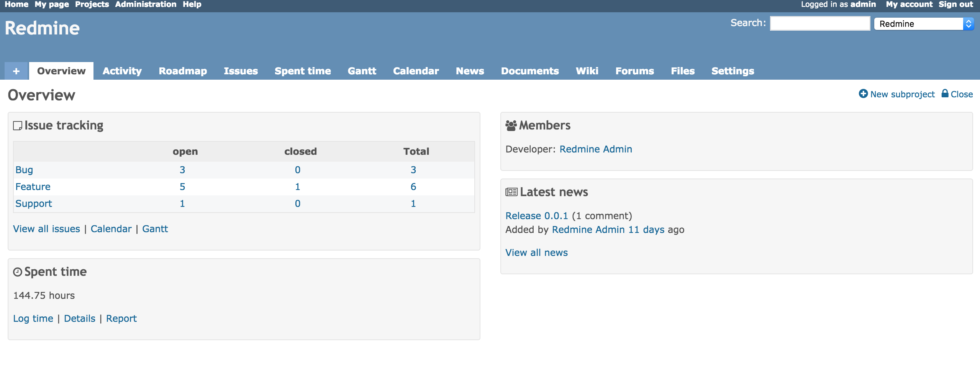980x367 pixels.
Task: Click the Log time link
Action: tap(33, 318)
